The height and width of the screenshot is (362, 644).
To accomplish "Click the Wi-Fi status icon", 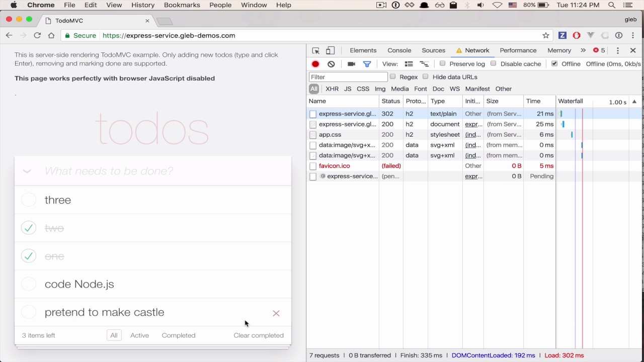I will click(497, 5).
